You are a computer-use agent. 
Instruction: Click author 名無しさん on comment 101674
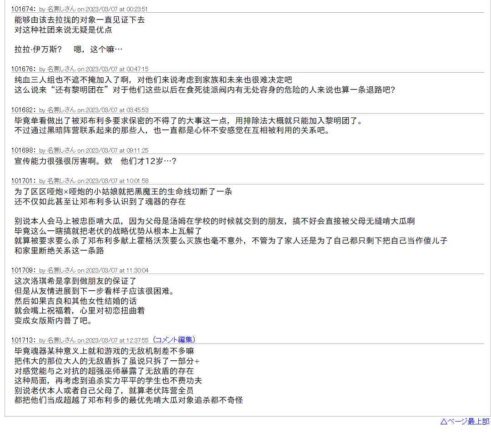tap(61, 9)
